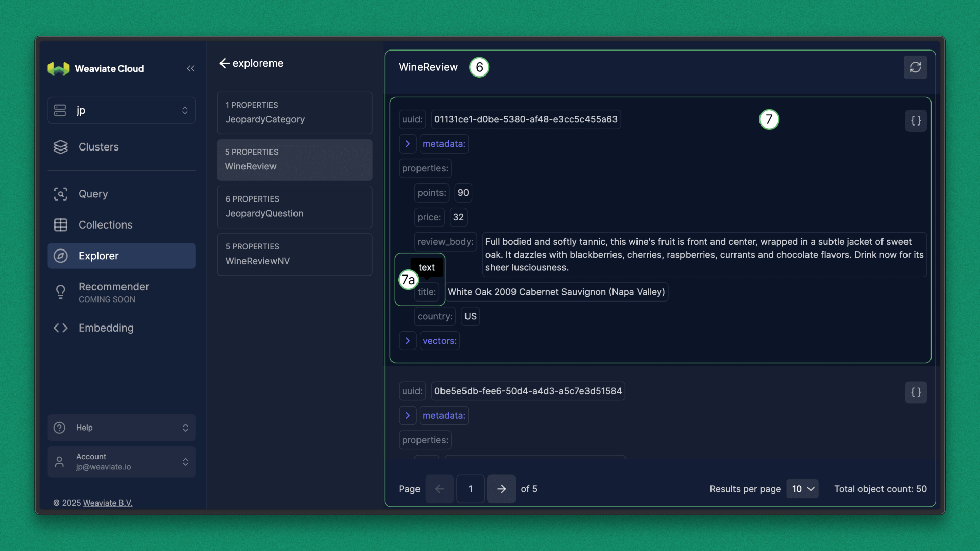Open the jp organization selector
980x551 pixels.
tap(121, 110)
